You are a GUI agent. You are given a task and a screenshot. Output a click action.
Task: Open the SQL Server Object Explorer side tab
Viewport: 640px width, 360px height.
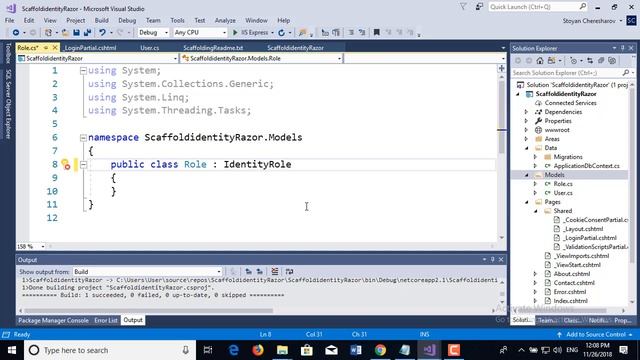(x=8, y=104)
